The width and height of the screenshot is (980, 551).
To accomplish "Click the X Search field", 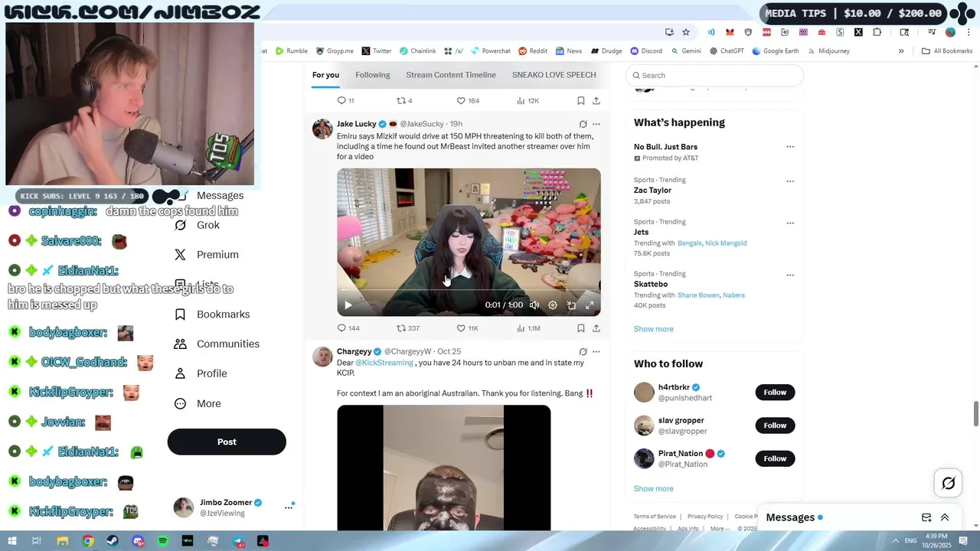I will pos(714,75).
